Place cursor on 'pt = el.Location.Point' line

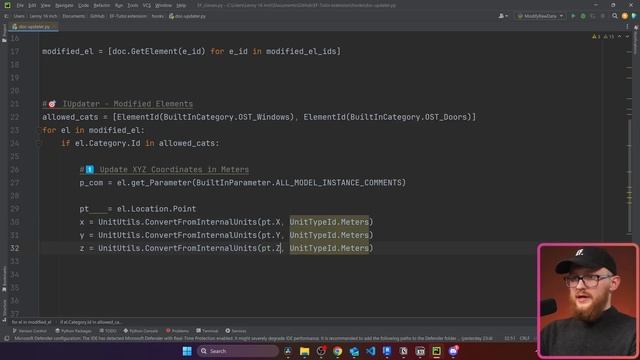[x=138, y=209]
